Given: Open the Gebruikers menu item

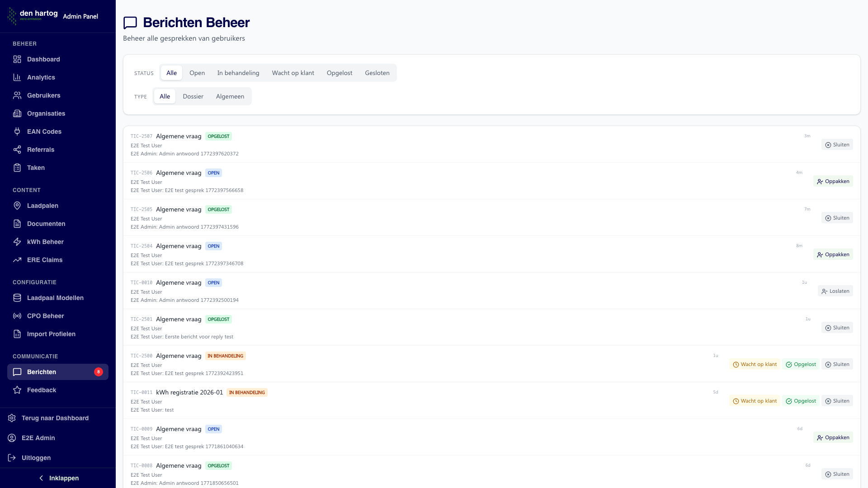Looking at the screenshot, I should [x=43, y=95].
